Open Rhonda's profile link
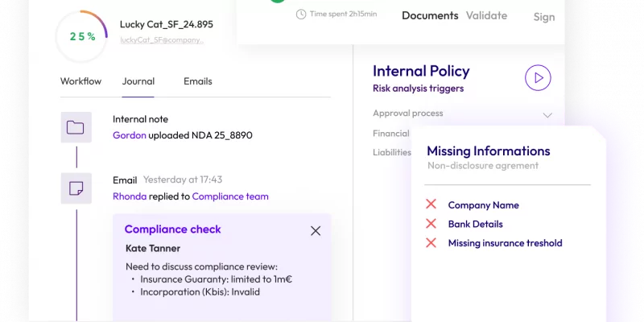Image resolution: width=644 pixels, height=322 pixels. coord(130,196)
